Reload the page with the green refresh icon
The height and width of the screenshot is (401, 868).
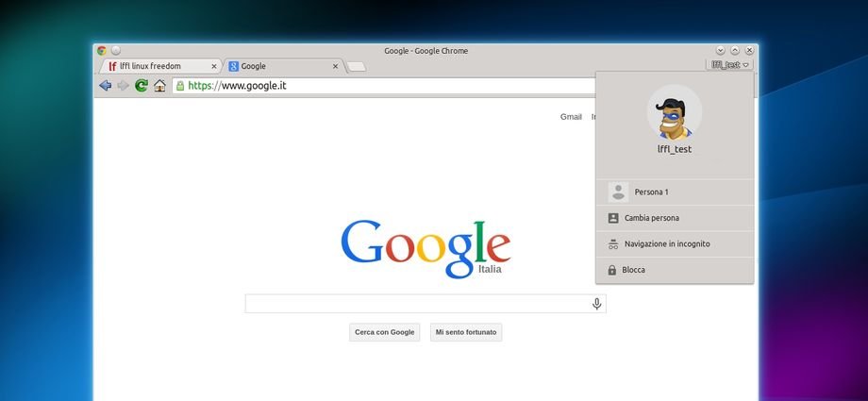[142, 85]
